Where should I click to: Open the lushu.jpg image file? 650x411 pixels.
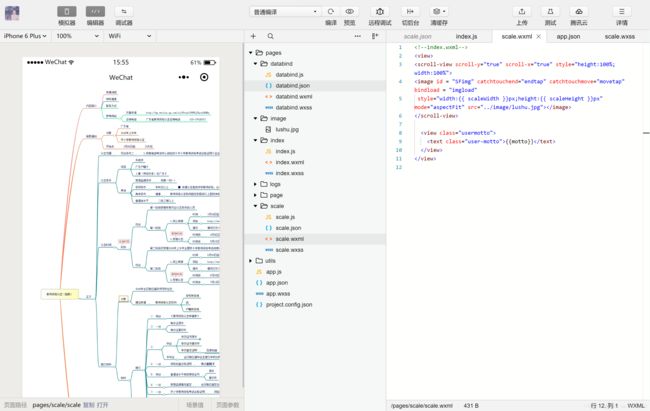[x=287, y=129]
